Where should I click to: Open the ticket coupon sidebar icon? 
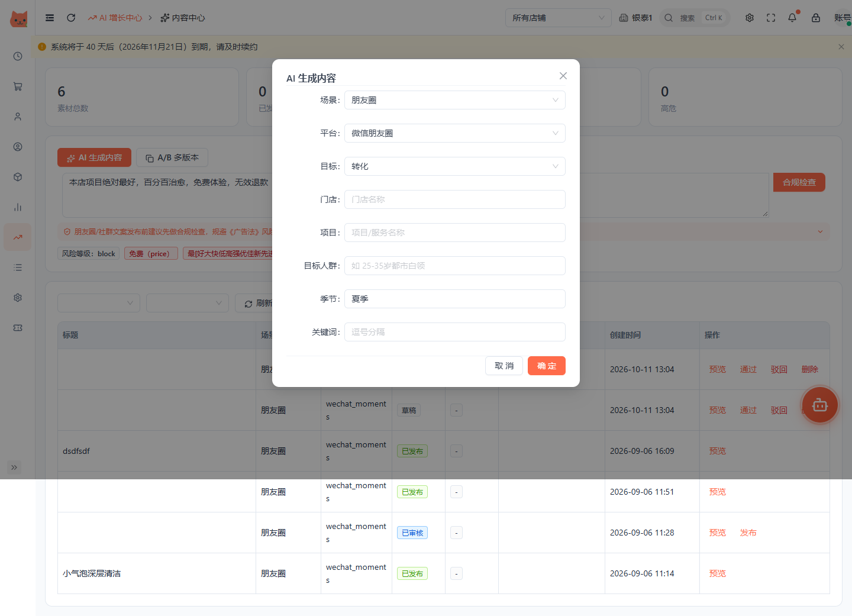pyautogui.click(x=18, y=328)
